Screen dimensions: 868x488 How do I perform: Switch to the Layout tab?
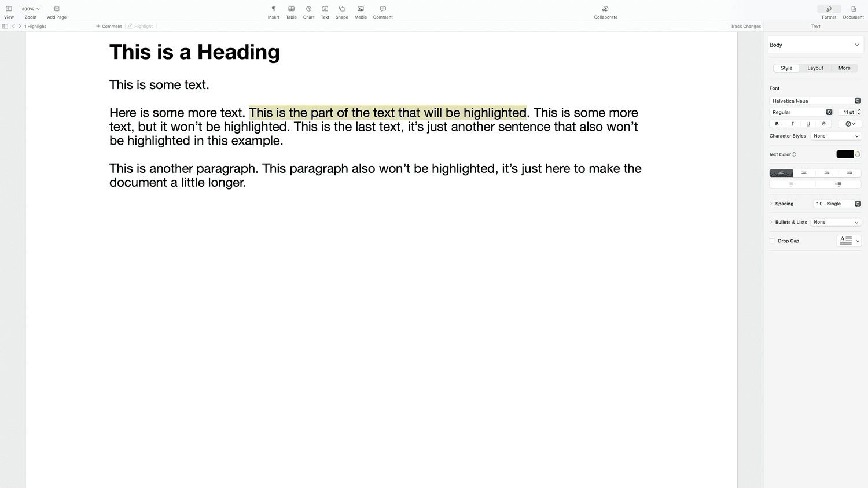[815, 68]
